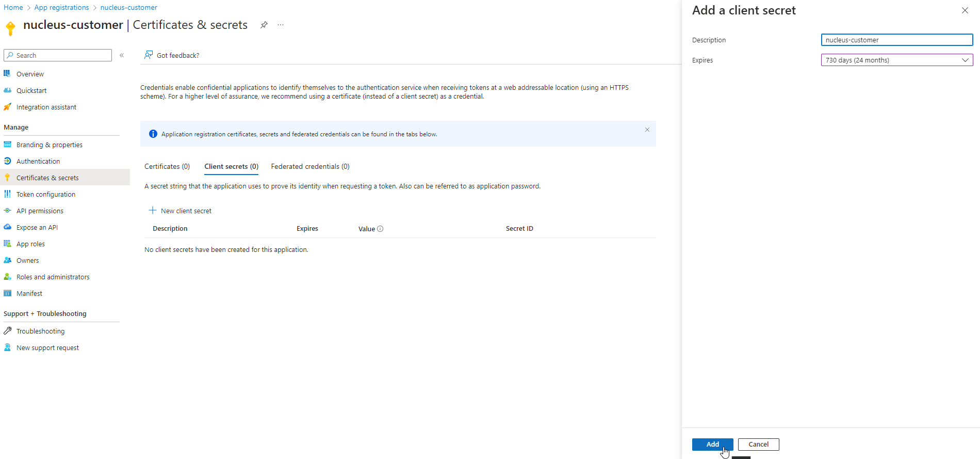The width and height of the screenshot is (980, 459).
Task: Dismiss the blue information banner
Action: point(647,130)
